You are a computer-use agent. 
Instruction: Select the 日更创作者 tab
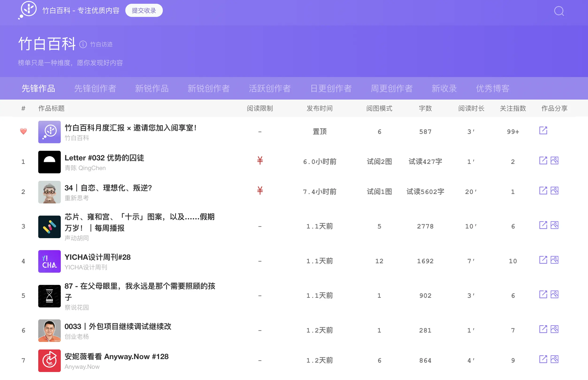click(331, 88)
